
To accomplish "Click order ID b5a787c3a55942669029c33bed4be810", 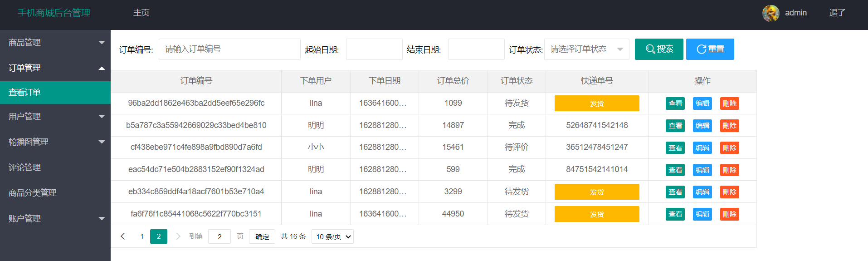I will pos(196,125).
